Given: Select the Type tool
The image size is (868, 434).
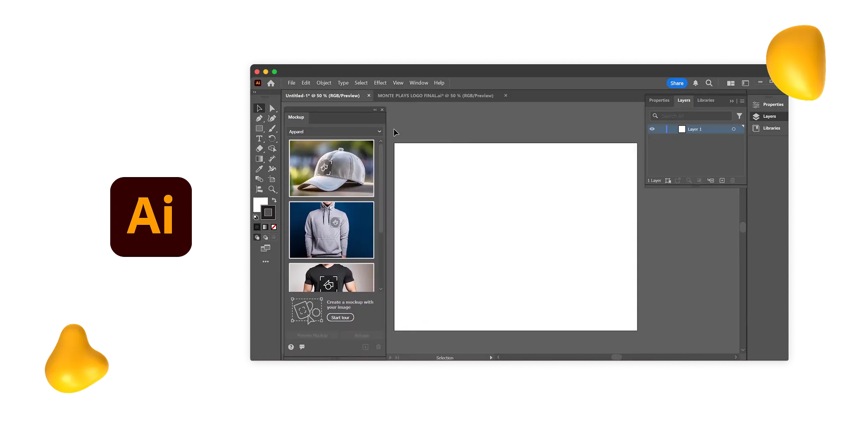Looking at the screenshot, I should 259,139.
